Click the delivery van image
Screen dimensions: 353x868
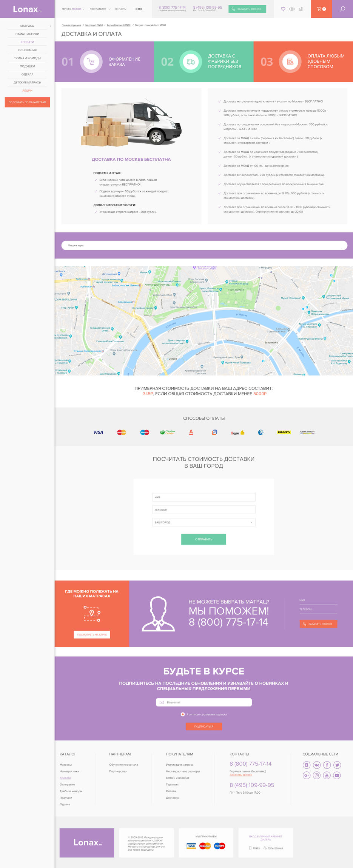(x=131, y=123)
